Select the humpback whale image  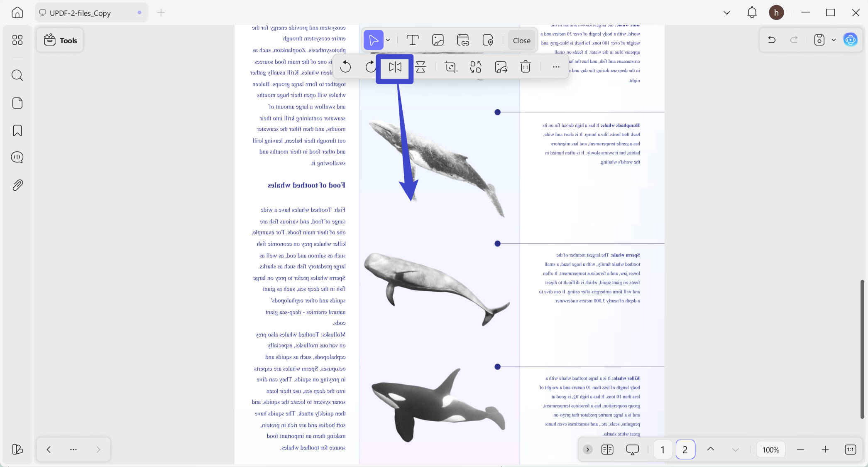point(436,169)
